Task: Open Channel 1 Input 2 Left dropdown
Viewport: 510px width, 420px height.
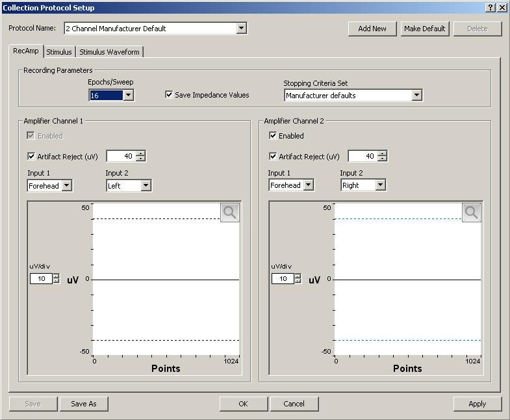Action: coord(146,185)
